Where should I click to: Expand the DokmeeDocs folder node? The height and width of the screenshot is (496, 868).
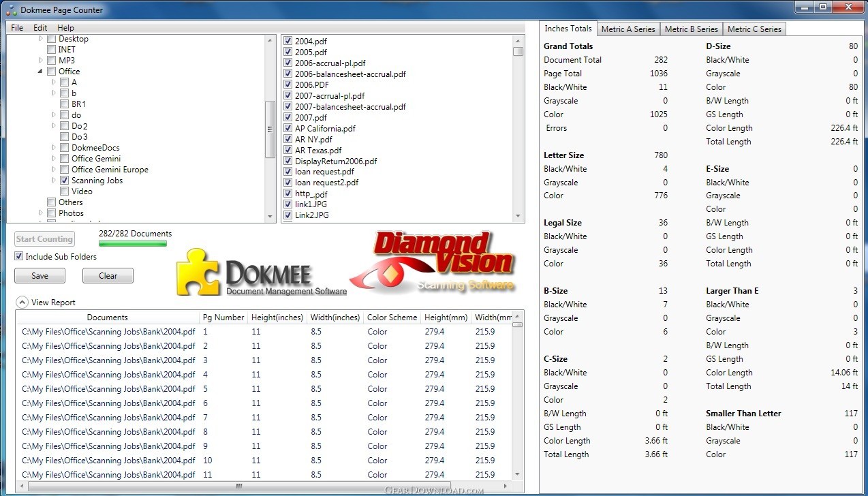54,148
